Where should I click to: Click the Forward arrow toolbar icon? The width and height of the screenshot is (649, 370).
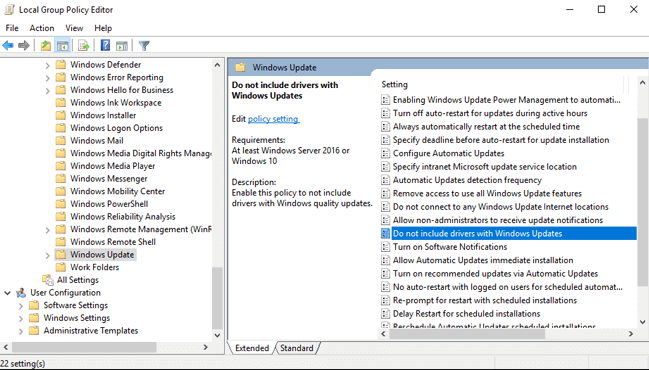(24, 46)
